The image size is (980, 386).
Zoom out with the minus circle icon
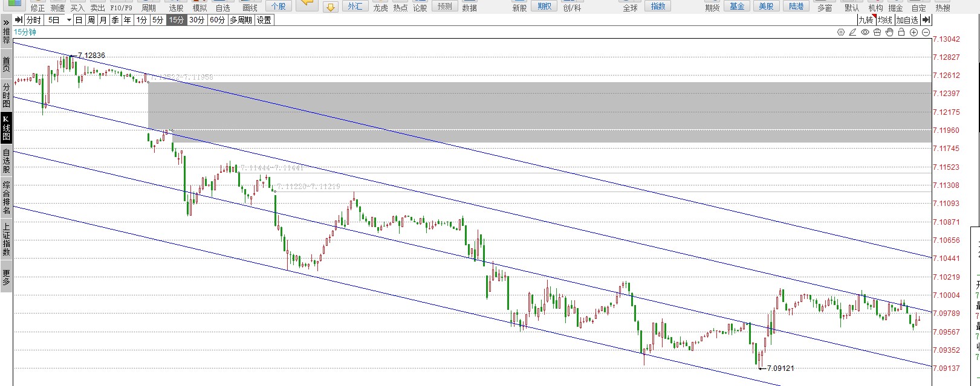(926, 33)
